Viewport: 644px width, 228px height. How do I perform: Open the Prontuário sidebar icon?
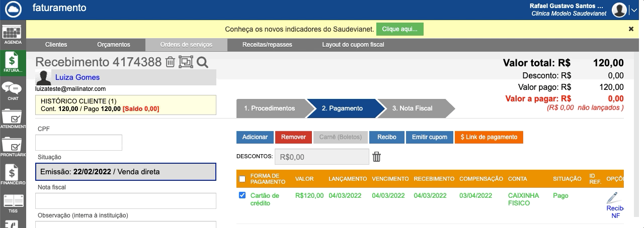[12, 148]
